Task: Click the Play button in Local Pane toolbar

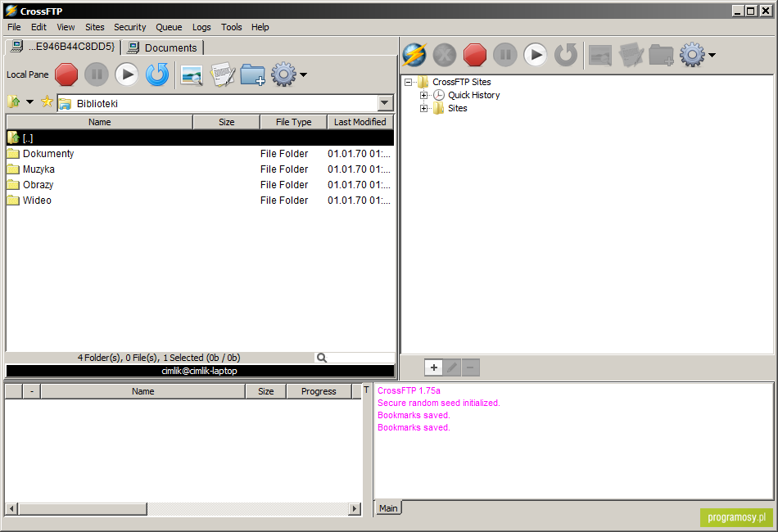Action: tap(127, 74)
